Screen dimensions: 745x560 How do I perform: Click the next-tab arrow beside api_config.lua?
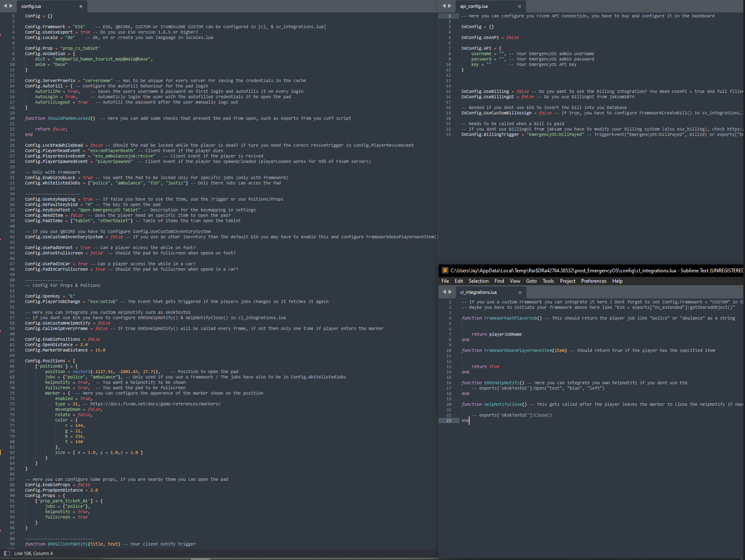pyautogui.click(x=450, y=6)
